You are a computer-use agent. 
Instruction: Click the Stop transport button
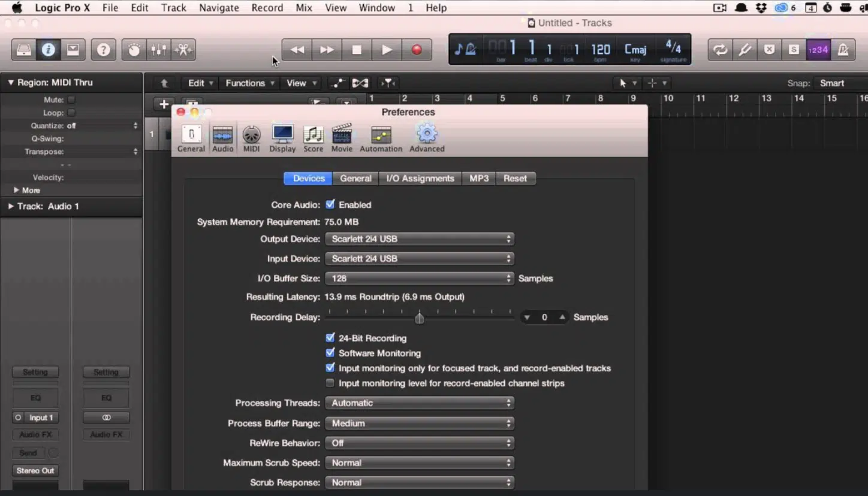tap(357, 50)
